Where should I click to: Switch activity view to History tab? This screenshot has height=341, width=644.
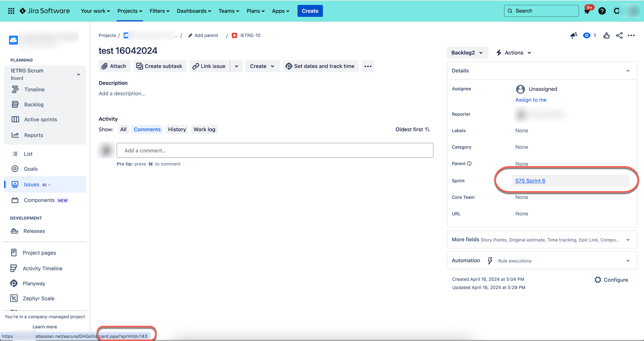(x=177, y=129)
